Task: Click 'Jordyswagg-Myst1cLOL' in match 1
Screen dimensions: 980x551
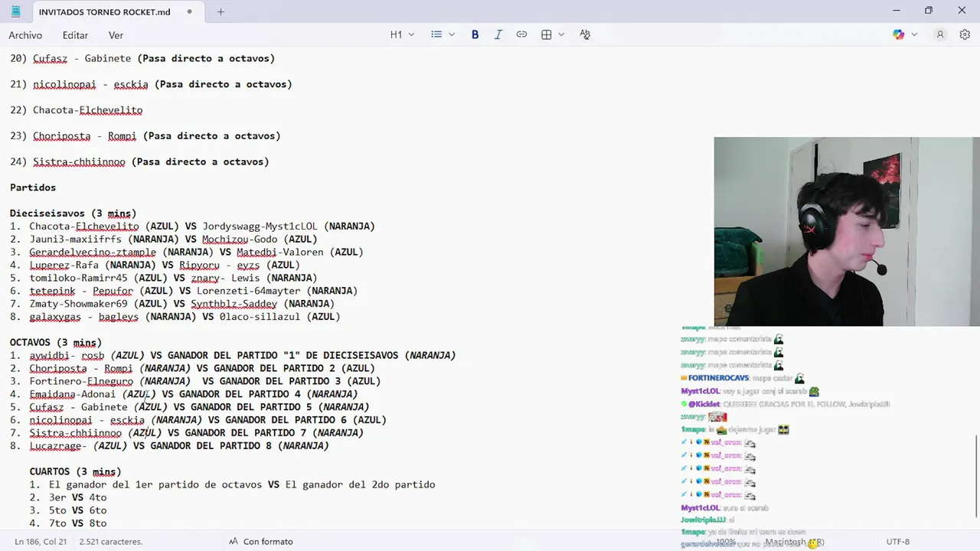Action: (260, 227)
